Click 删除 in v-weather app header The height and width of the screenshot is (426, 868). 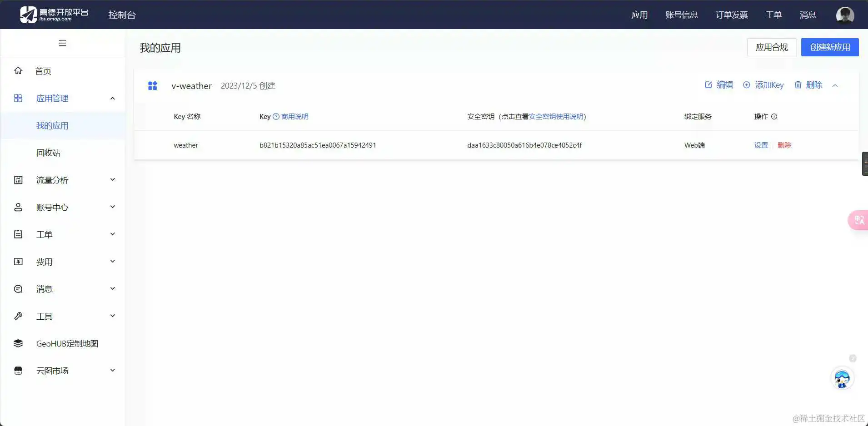(814, 85)
